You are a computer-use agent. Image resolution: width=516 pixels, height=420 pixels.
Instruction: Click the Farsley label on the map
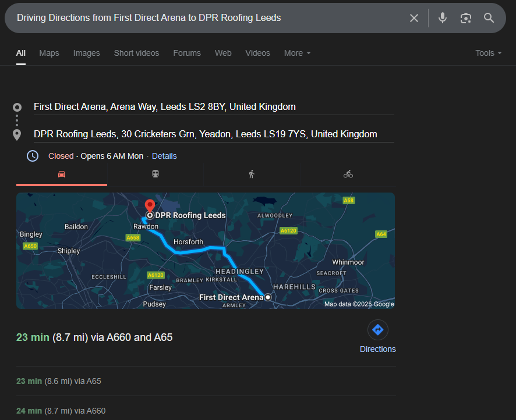[x=161, y=287]
